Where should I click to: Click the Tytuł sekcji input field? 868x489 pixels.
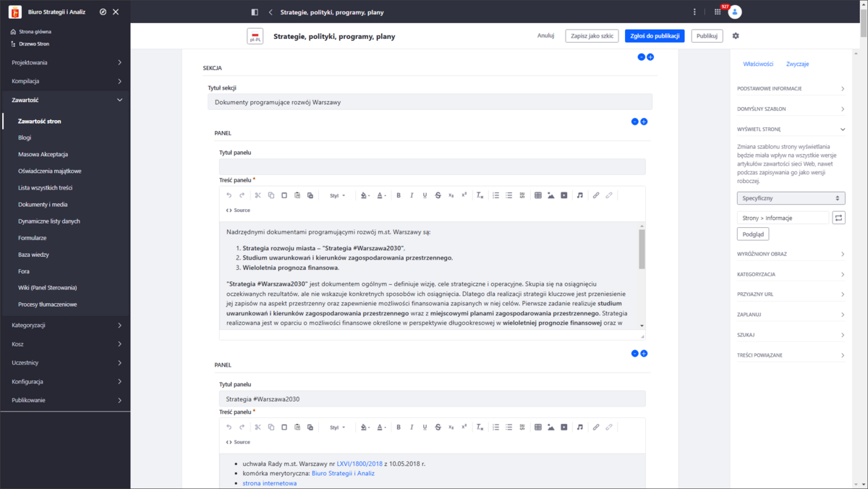[x=430, y=102]
